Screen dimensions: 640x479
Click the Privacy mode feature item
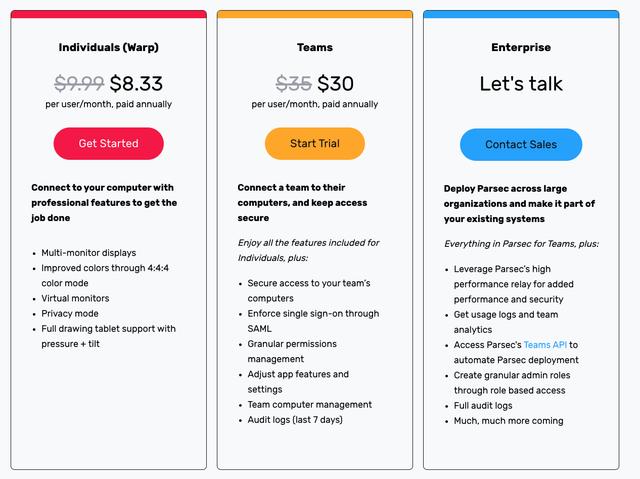click(70, 313)
